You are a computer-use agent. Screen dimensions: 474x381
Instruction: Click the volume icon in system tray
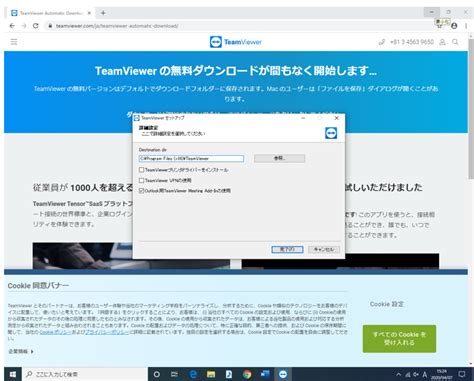pos(416,375)
